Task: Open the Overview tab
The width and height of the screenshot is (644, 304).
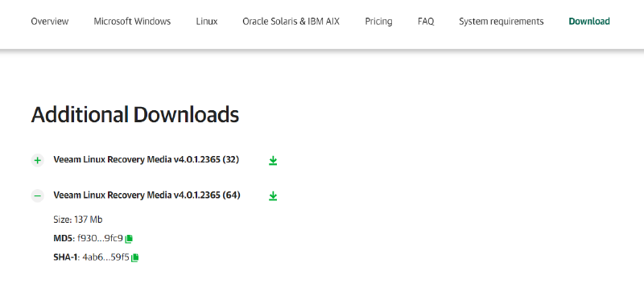Action: (50, 22)
